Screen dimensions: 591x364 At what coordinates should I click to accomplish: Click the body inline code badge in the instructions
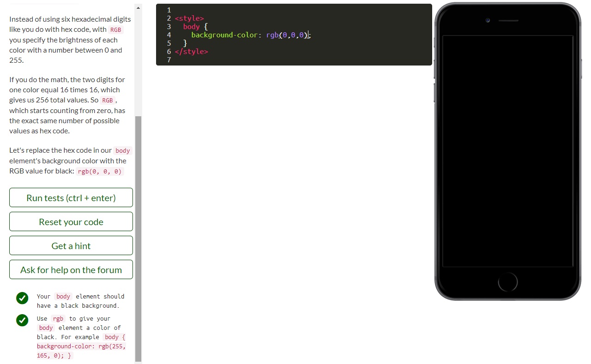(x=122, y=150)
